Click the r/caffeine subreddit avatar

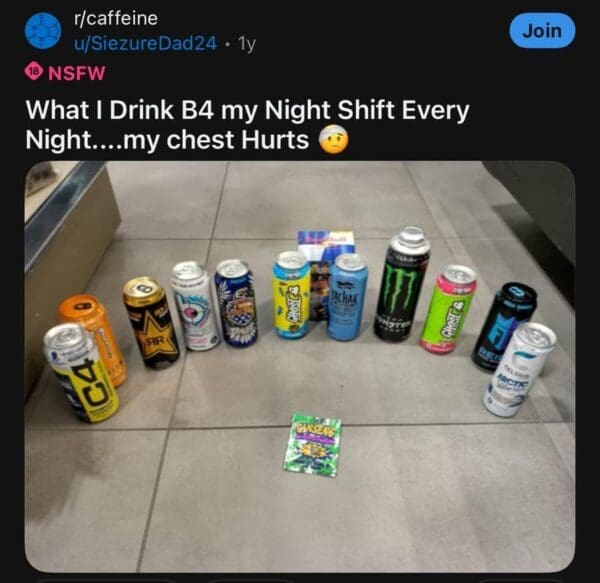[43, 31]
